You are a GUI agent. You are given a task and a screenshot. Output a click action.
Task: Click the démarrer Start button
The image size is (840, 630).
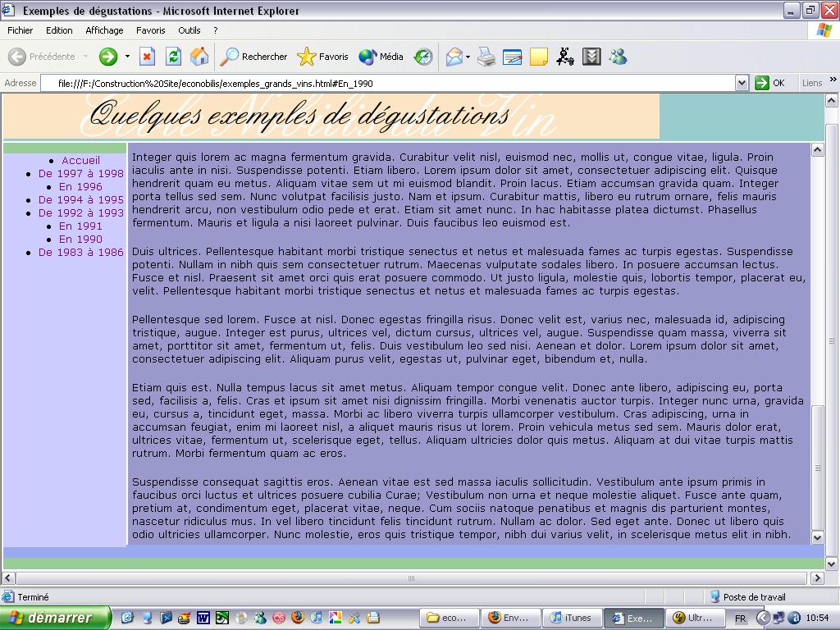click(55, 618)
